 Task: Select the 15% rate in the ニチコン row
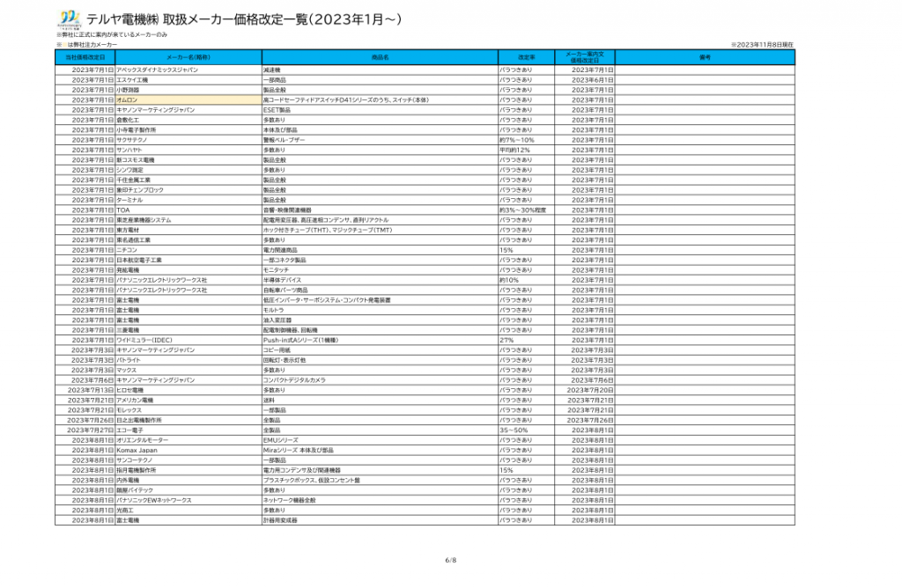527,250
